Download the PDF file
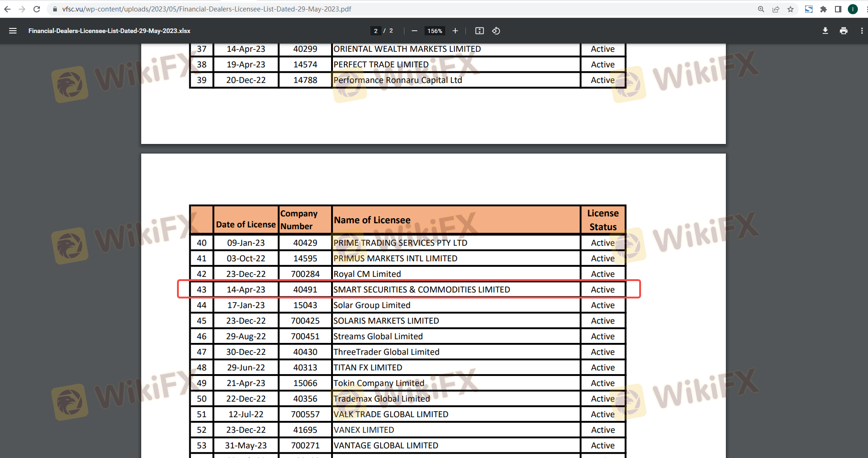 pyautogui.click(x=825, y=31)
